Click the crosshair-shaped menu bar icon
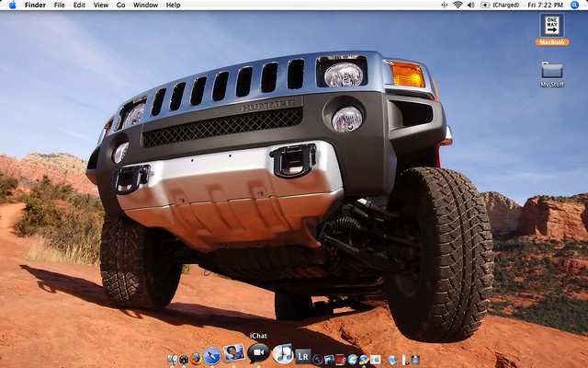Image resolution: width=588 pixels, height=368 pixels. pyautogui.click(x=444, y=5)
